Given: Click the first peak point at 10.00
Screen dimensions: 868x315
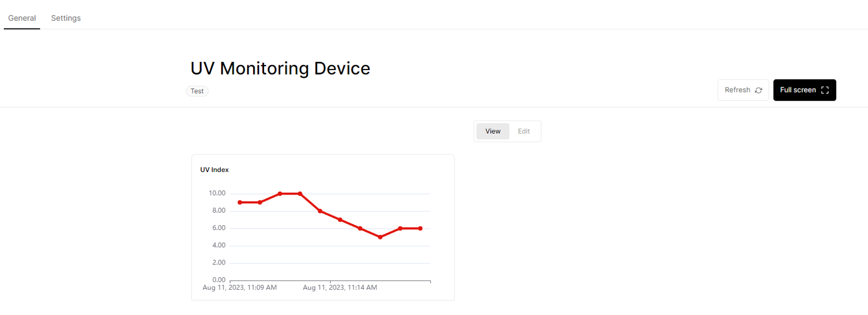Looking at the screenshot, I should (280, 194).
